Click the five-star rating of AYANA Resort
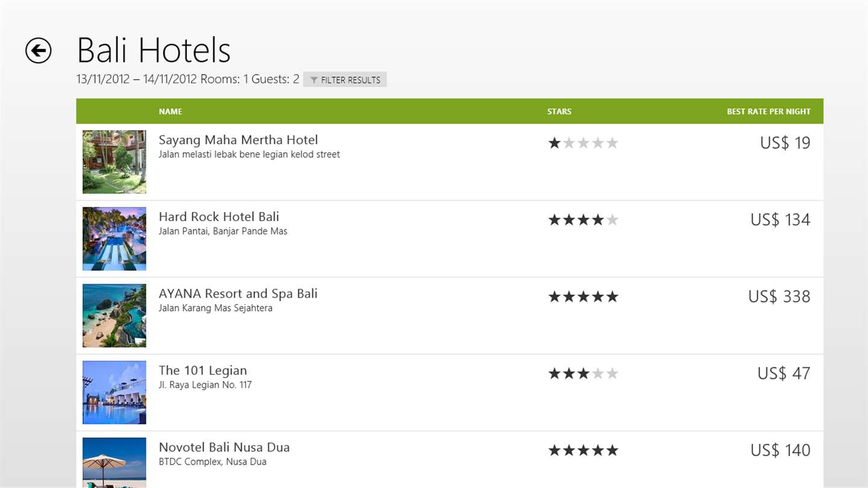Viewport: 868px width, 488px height. pos(583,296)
